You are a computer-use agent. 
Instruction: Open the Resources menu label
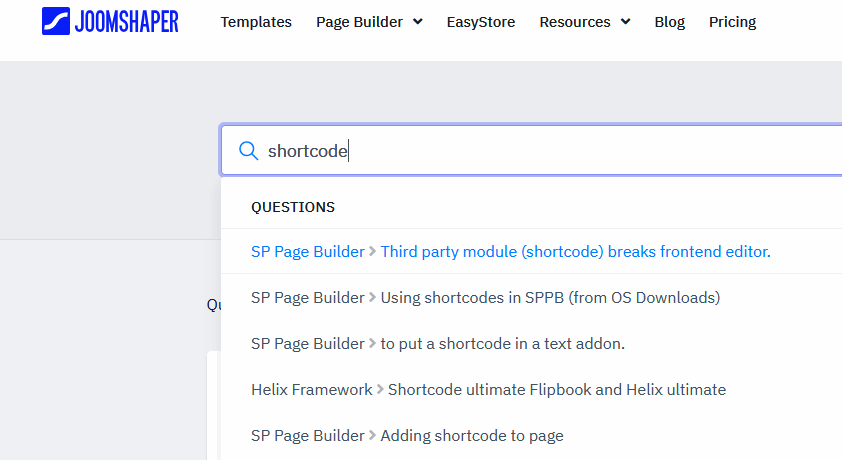click(575, 22)
